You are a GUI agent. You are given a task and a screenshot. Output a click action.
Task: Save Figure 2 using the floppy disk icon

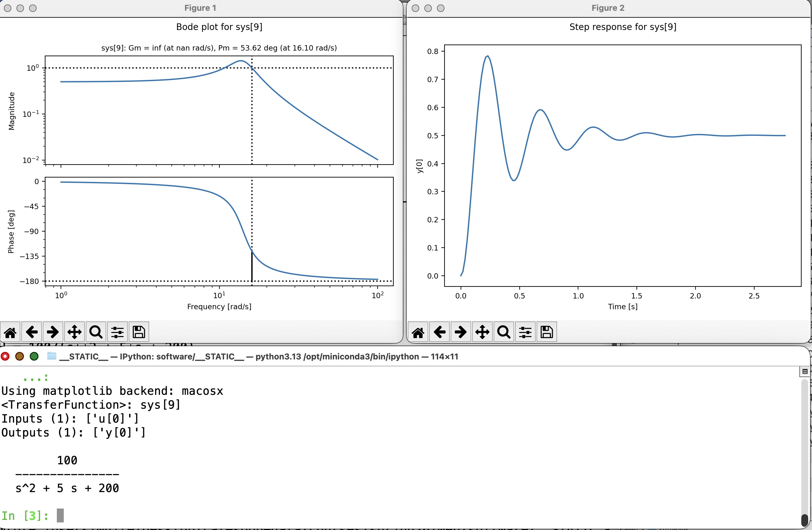(546, 332)
